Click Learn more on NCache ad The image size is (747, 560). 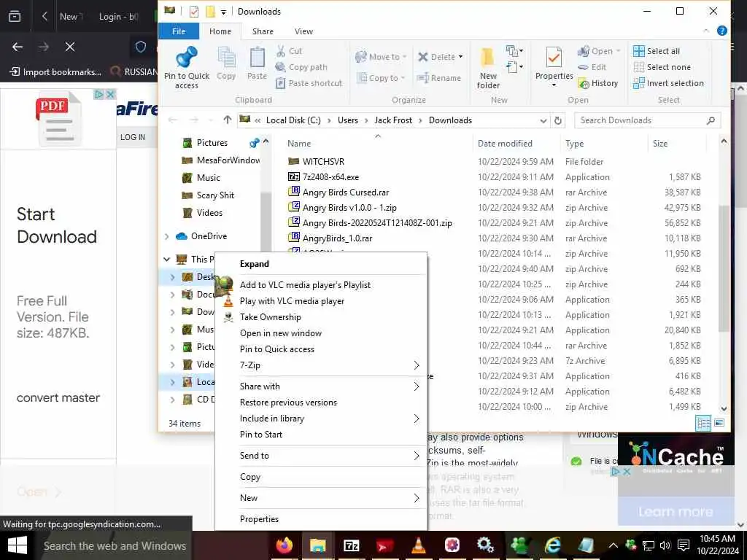pyautogui.click(x=676, y=511)
